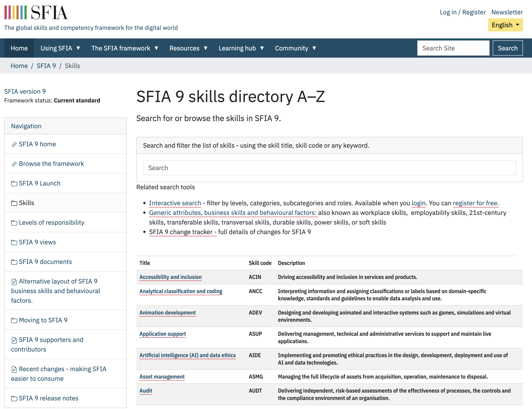The width and height of the screenshot is (532, 409).
Task: Click the ACIN skill code cell
Action: pyautogui.click(x=255, y=277)
